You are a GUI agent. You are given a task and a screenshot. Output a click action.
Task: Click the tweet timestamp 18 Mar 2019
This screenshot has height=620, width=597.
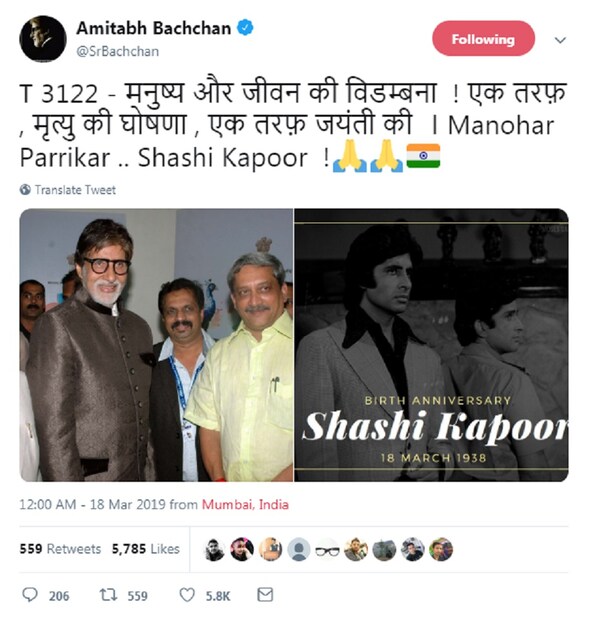click(x=128, y=505)
